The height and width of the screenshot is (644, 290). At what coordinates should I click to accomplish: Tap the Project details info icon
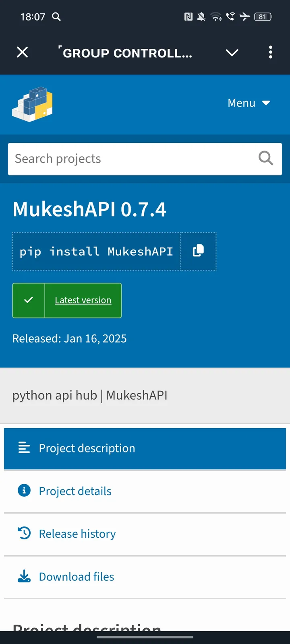point(24,491)
